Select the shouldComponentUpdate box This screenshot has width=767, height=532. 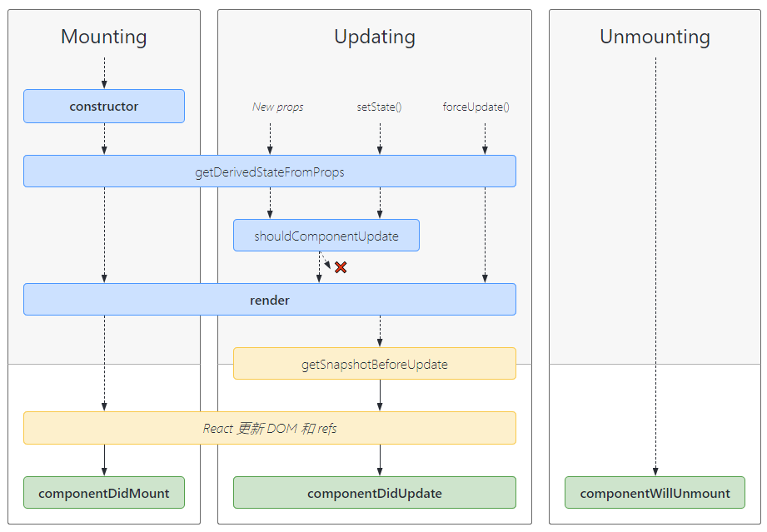tap(326, 235)
